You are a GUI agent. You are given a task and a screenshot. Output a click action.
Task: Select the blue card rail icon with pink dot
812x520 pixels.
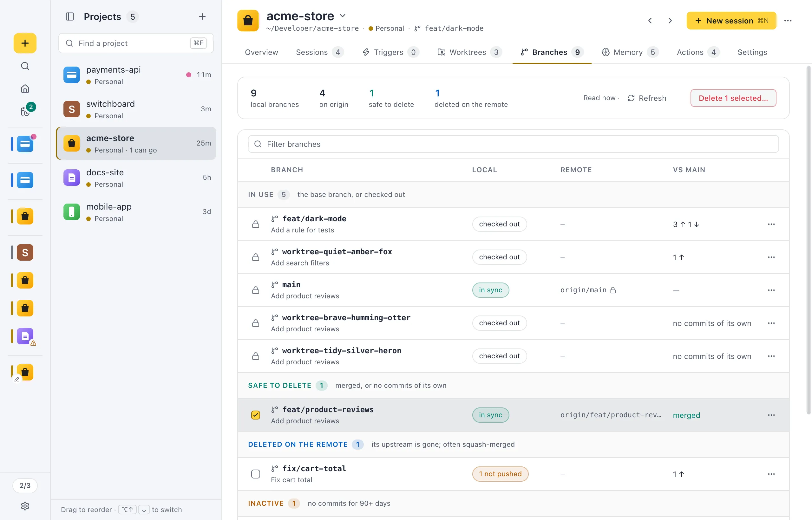[x=25, y=144]
